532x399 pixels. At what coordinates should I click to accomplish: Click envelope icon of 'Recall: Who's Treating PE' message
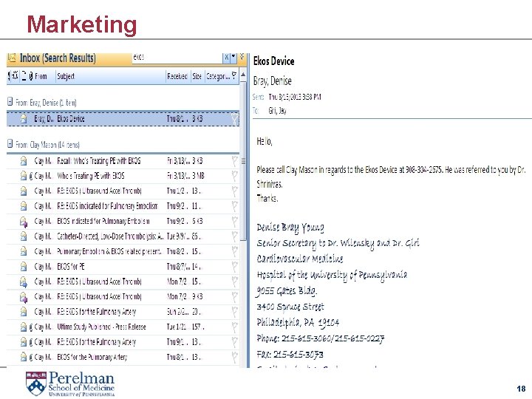(x=24, y=161)
